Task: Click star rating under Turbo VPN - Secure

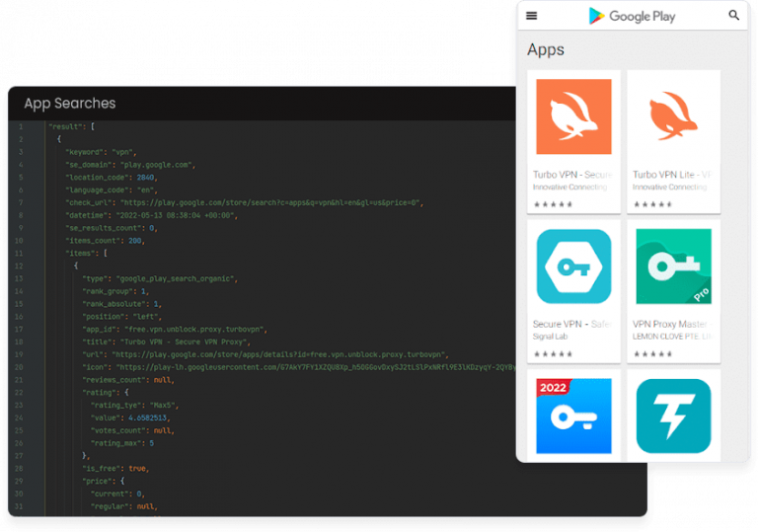Action: click(x=553, y=204)
